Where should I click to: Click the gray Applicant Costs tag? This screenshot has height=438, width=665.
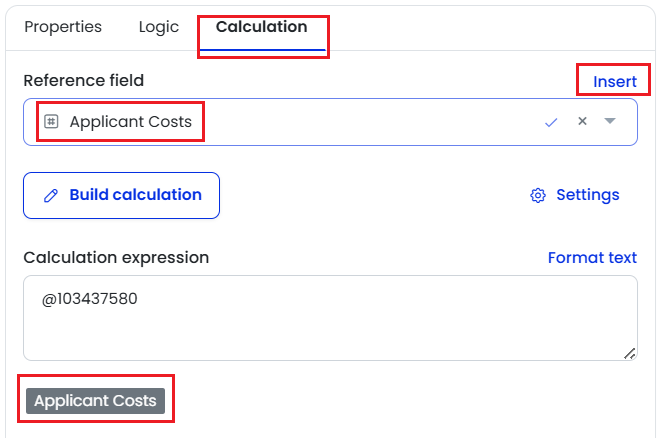pyautogui.click(x=95, y=401)
